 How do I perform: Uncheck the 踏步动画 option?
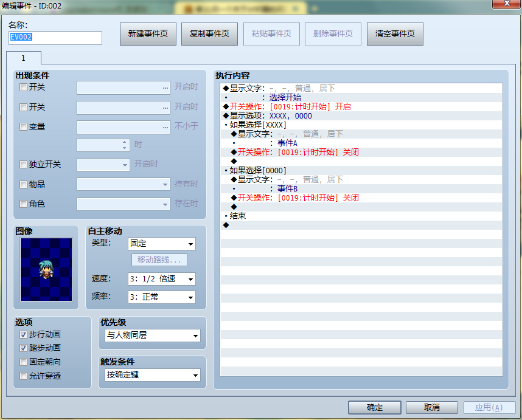coord(23,348)
